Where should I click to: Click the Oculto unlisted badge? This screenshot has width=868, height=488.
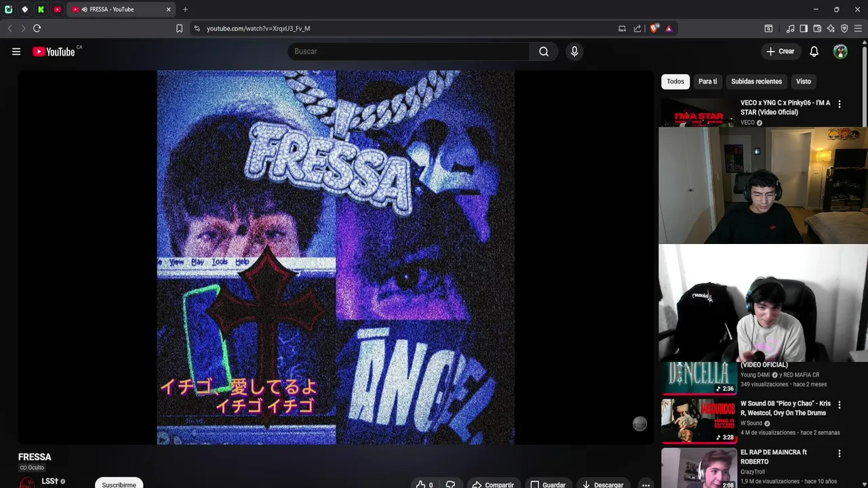coord(32,468)
